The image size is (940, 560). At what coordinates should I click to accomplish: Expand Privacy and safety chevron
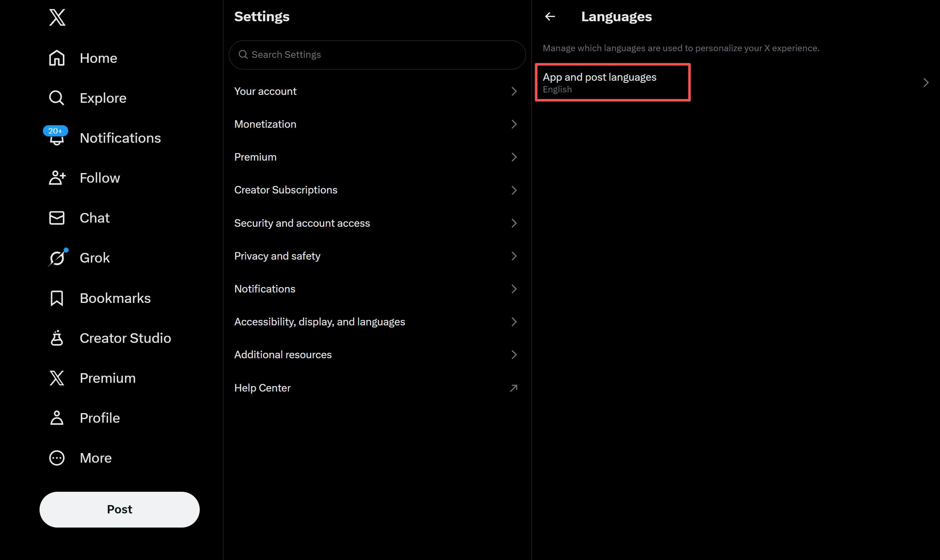(514, 256)
